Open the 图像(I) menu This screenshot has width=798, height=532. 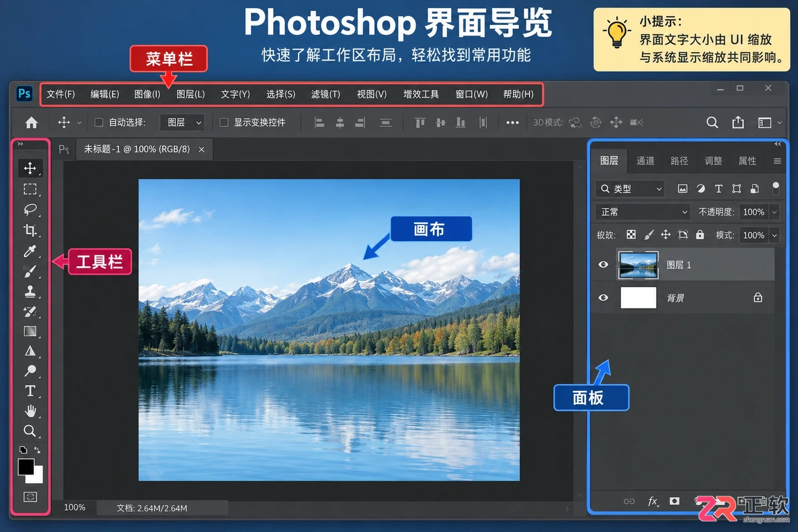pos(147,94)
